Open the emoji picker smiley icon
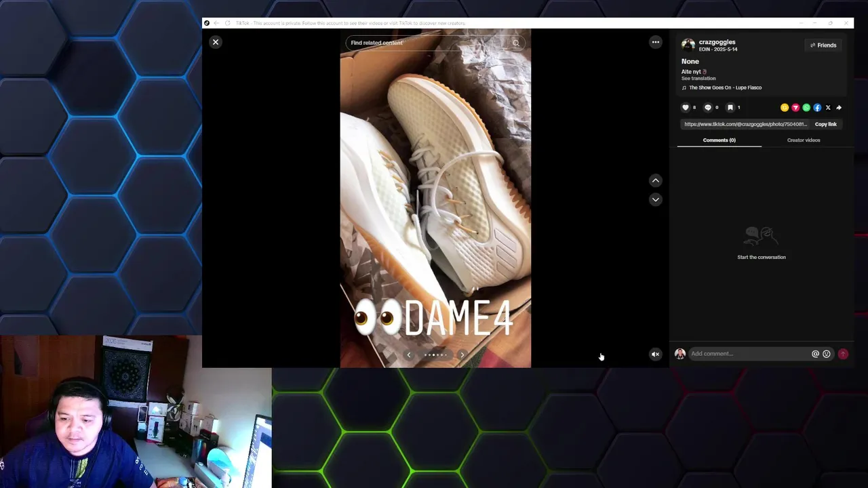Viewport: 868px width, 488px height. click(x=826, y=354)
